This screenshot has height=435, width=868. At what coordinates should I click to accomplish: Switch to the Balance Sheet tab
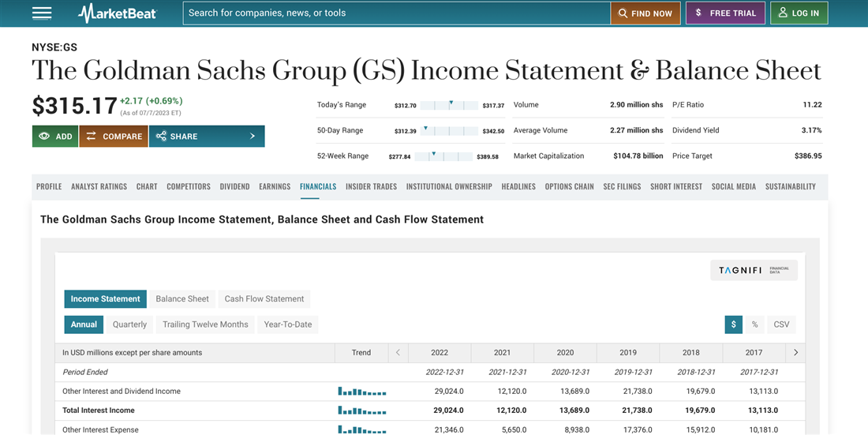coord(182,299)
